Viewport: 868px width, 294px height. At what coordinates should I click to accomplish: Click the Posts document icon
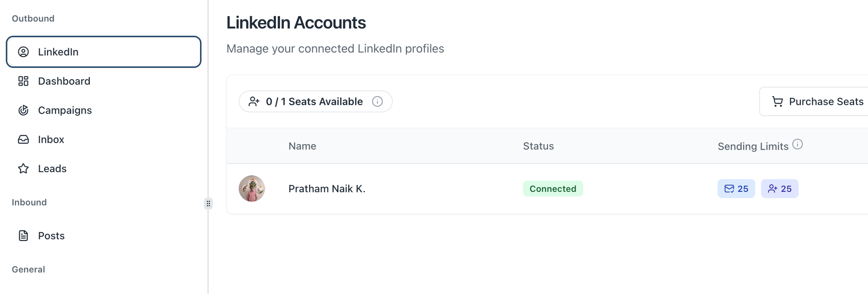point(23,235)
